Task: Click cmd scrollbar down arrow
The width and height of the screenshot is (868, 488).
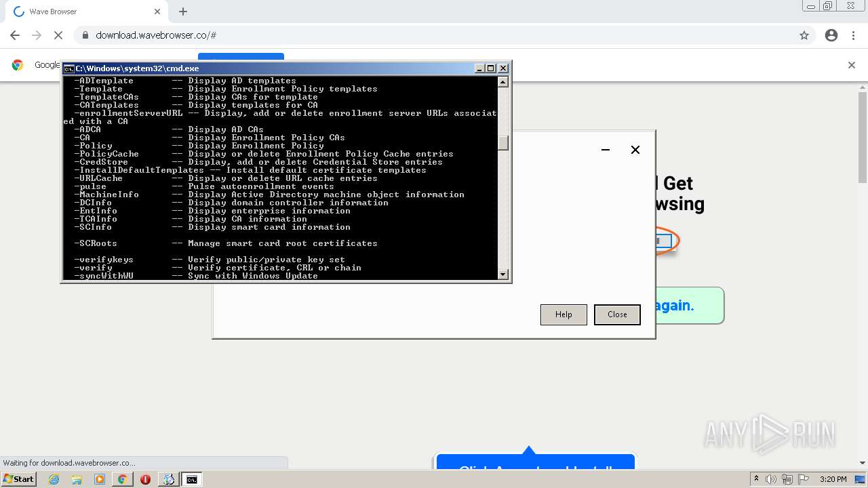Action: pyautogui.click(x=503, y=274)
